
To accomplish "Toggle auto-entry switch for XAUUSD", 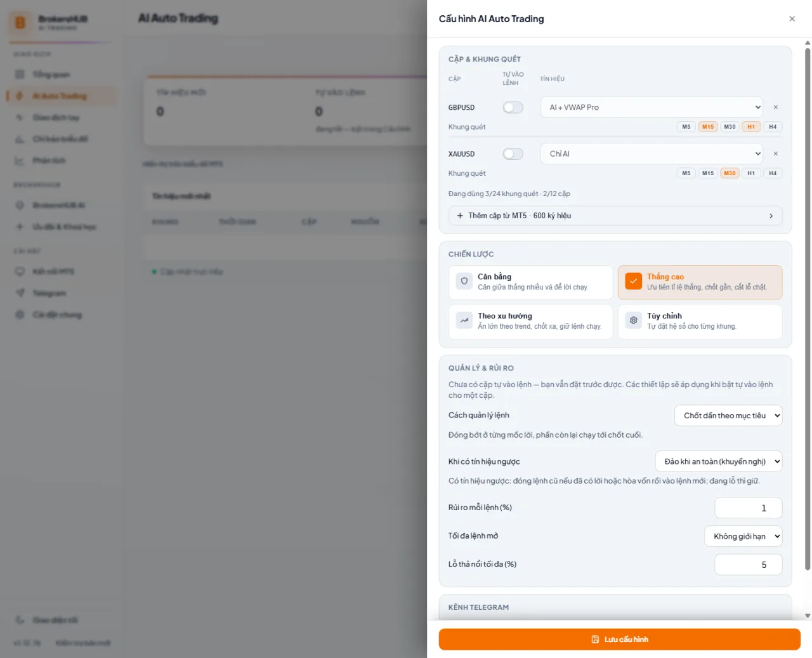I will pos(513,154).
